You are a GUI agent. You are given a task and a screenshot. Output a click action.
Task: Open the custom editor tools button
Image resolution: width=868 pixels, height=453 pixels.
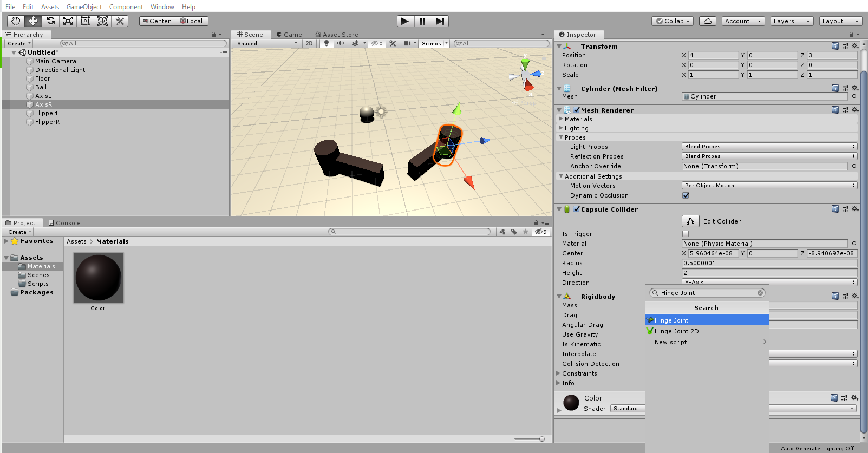[120, 21]
